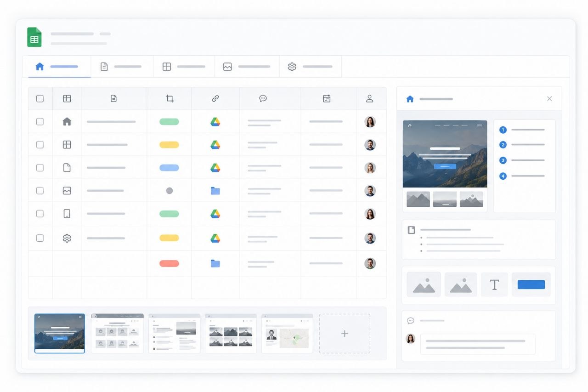Open the Home tab with house icon

57,67
